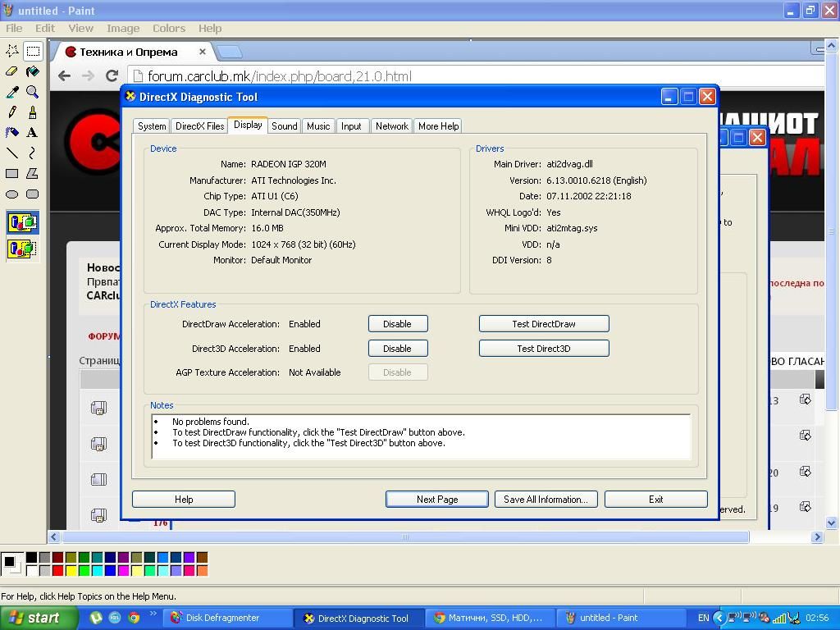This screenshot has height=630, width=840.
Task: Click Exit in the DirectX Diagnostic Tool
Action: pyautogui.click(x=655, y=500)
